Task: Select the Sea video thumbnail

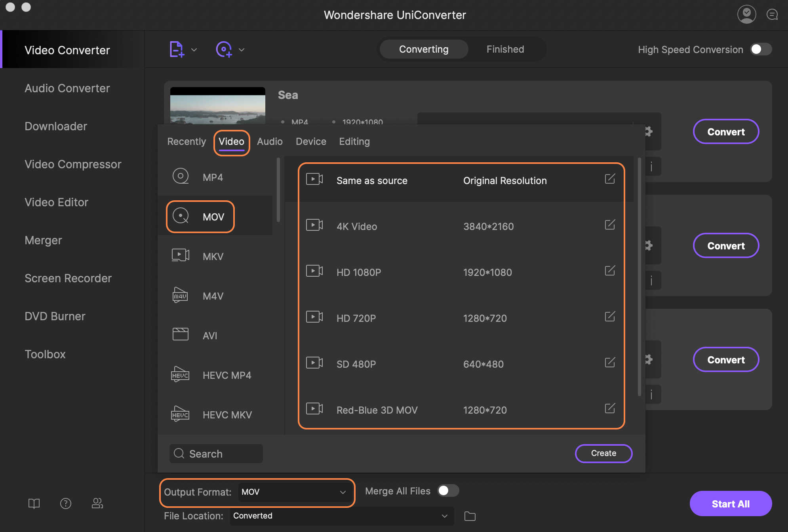Action: coord(218,107)
